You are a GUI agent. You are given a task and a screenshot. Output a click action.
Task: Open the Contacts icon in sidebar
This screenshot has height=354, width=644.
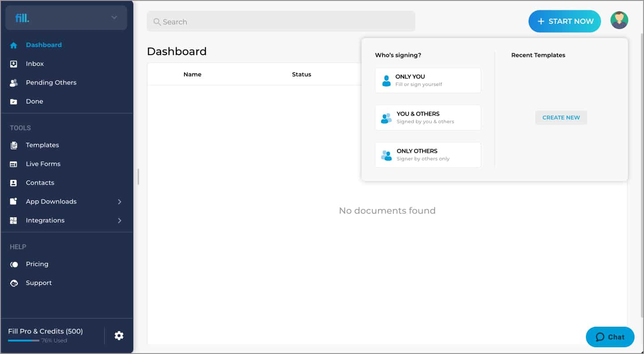[14, 183]
